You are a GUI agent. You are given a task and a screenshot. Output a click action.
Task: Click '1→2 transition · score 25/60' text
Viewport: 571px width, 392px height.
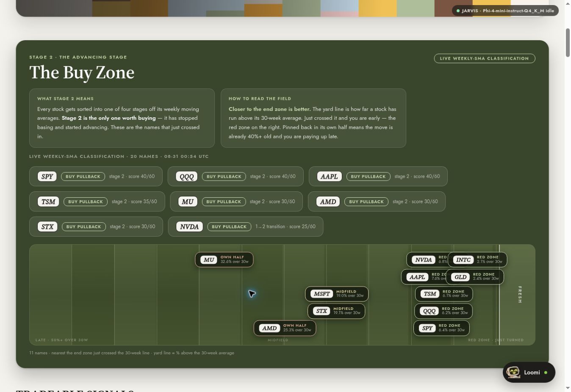pos(285,226)
